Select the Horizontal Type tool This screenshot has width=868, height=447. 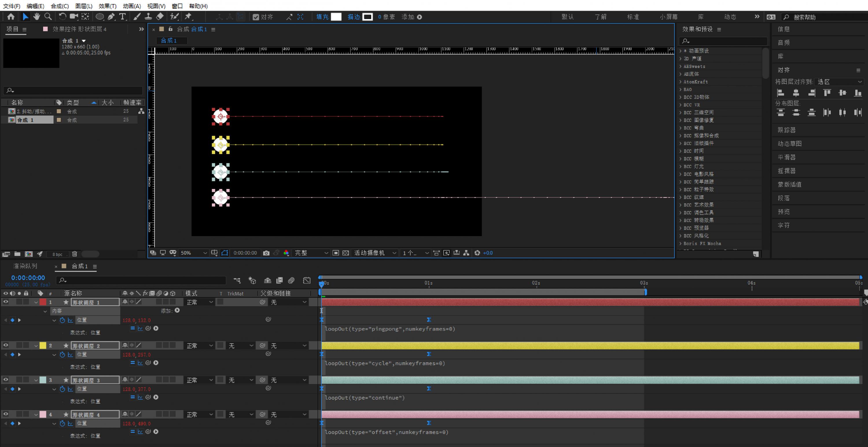pos(122,16)
